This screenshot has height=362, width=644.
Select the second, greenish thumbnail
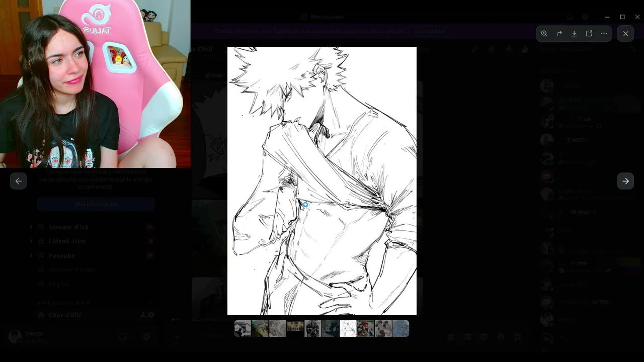[260, 328]
